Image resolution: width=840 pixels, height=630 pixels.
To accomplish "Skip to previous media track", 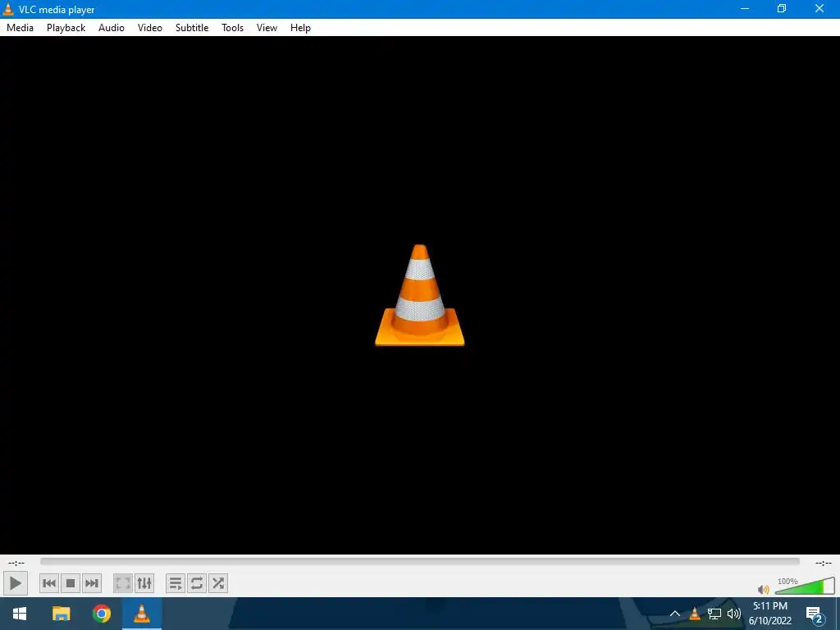I will tap(48, 583).
